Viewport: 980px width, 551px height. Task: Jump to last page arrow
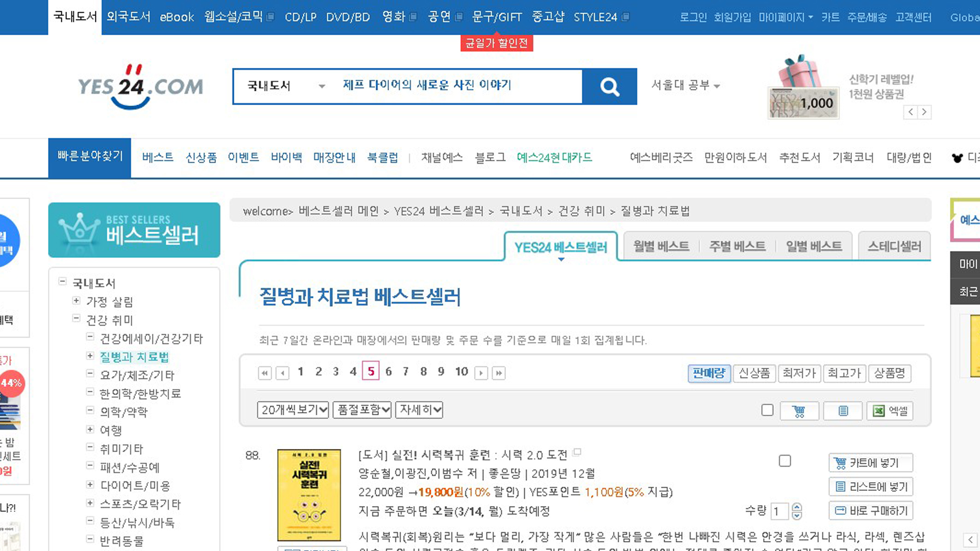click(x=499, y=373)
